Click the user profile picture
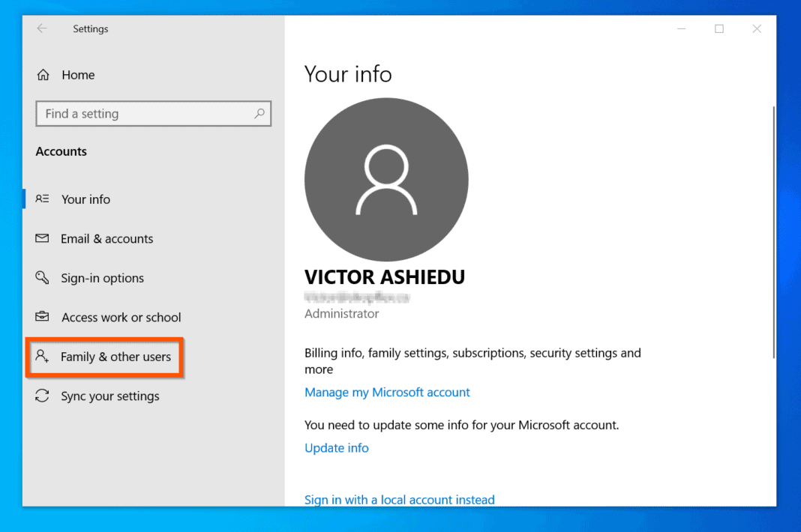801x532 pixels. tap(385, 179)
